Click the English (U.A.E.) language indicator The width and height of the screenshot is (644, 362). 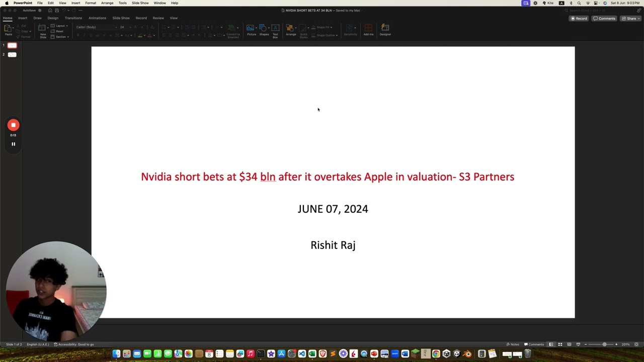click(x=38, y=344)
